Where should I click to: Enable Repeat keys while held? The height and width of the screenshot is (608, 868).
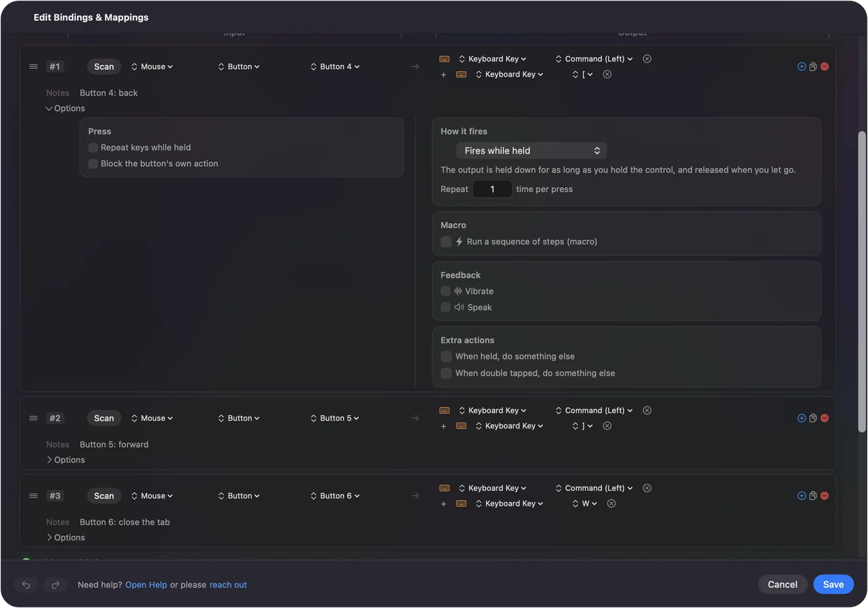pos(93,148)
